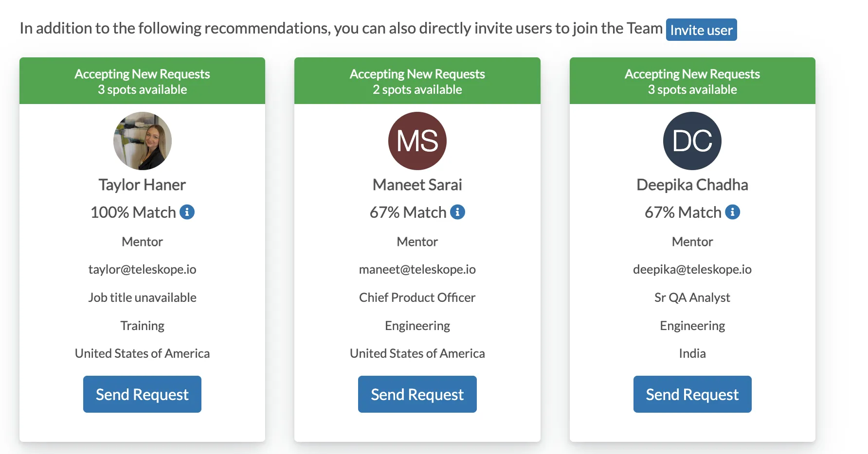
Task: Click Taylor's Accepting New Requests green header
Action: click(142, 81)
